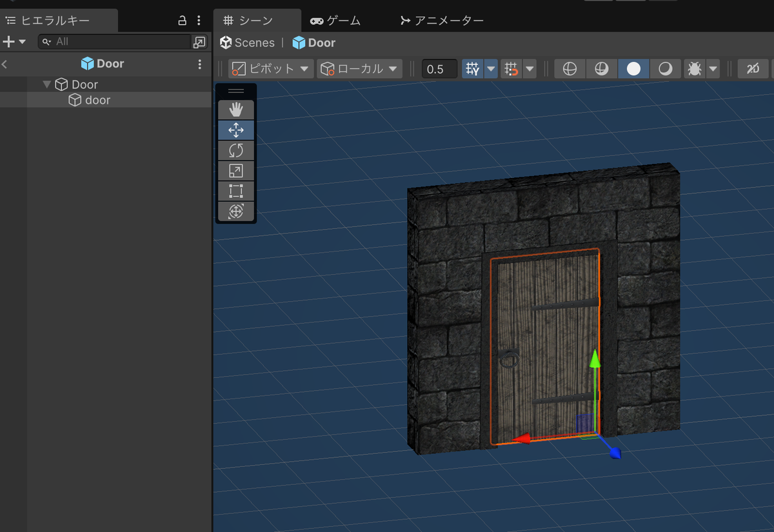Click the blue plane handle on gizmo
Image resolution: width=774 pixels, height=532 pixels.
tap(584, 423)
